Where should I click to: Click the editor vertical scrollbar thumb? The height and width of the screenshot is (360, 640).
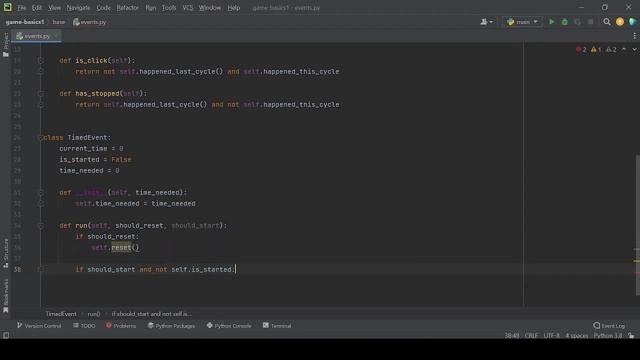(638, 224)
